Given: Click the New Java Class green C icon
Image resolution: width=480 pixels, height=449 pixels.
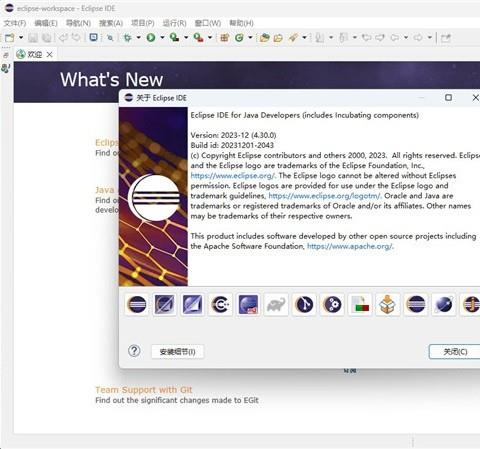Looking at the screenshot, I should click(239, 38).
